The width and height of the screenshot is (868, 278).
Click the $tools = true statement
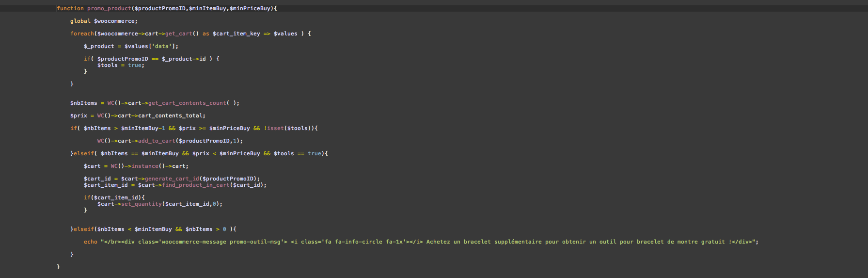tap(121, 65)
